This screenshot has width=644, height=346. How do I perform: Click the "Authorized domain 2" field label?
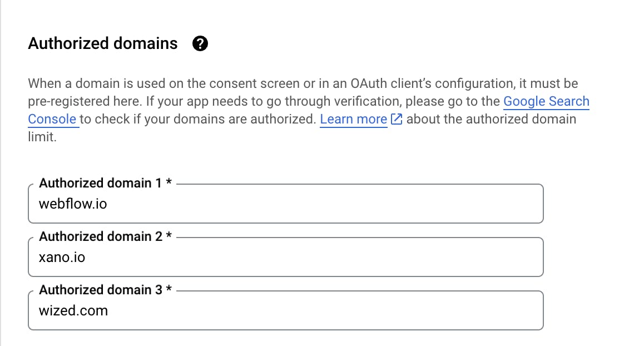point(100,236)
